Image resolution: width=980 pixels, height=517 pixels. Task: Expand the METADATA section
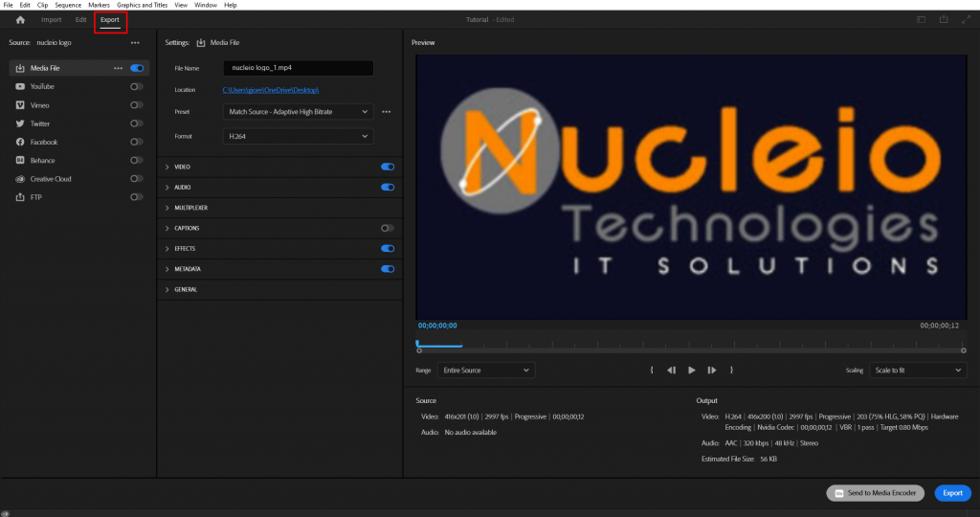(x=167, y=269)
